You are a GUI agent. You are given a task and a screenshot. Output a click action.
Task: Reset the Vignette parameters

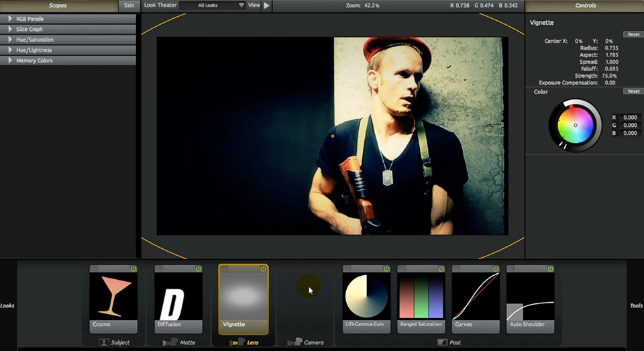[x=633, y=34]
